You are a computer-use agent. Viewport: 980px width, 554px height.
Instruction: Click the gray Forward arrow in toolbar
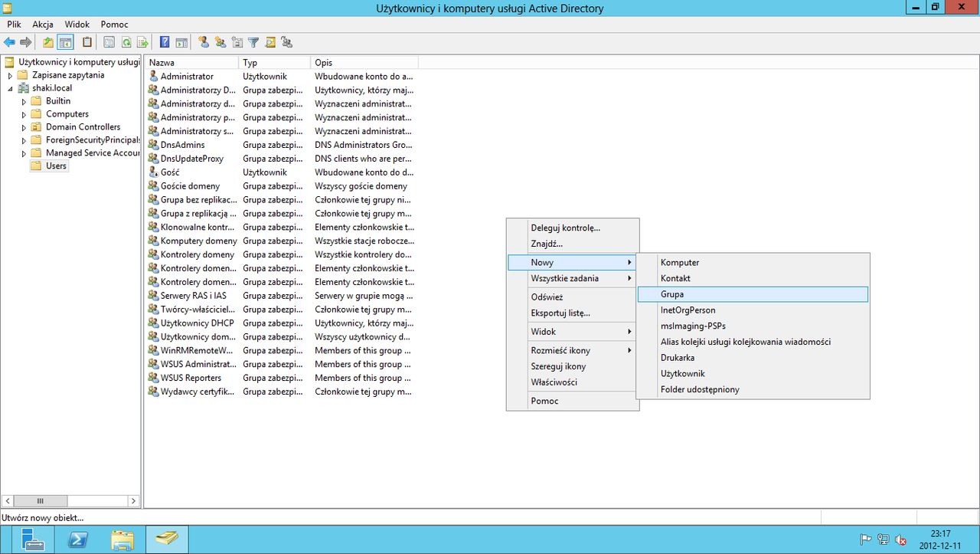click(26, 42)
